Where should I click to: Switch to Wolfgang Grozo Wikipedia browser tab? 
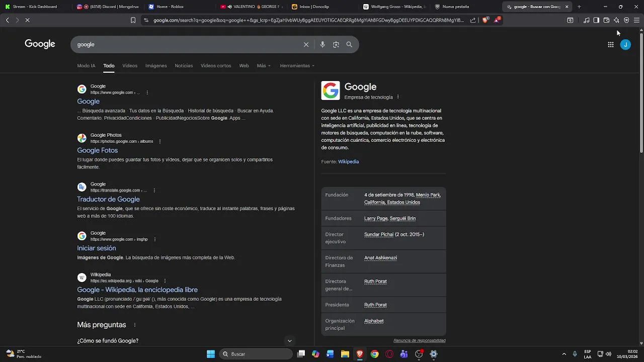coord(394,7)
